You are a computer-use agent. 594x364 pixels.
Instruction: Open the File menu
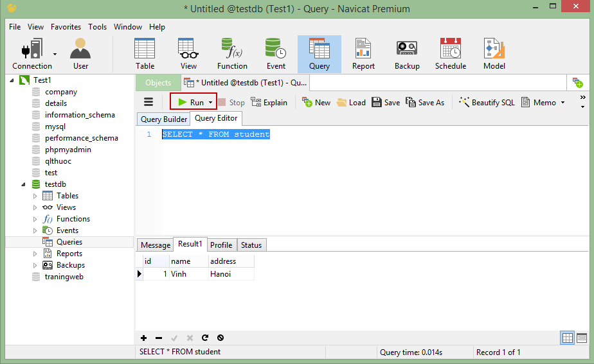click(15, 27)
